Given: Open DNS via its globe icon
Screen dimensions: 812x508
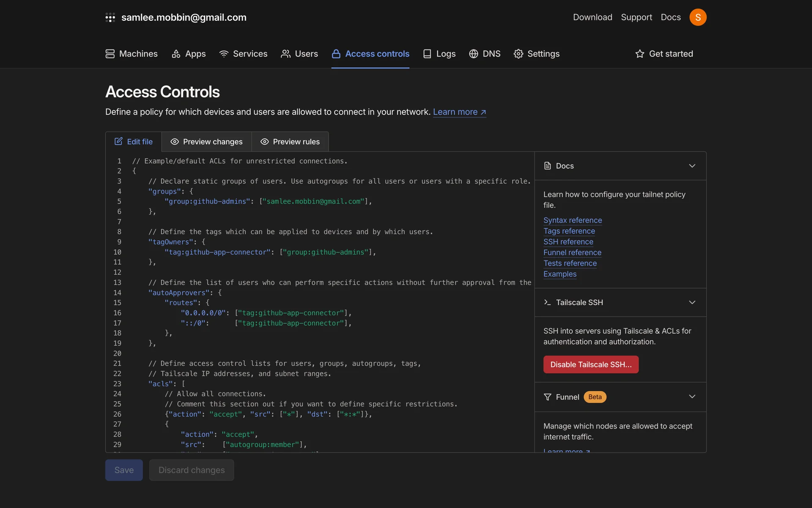Looking at the screenshot, I should [474, 54].
